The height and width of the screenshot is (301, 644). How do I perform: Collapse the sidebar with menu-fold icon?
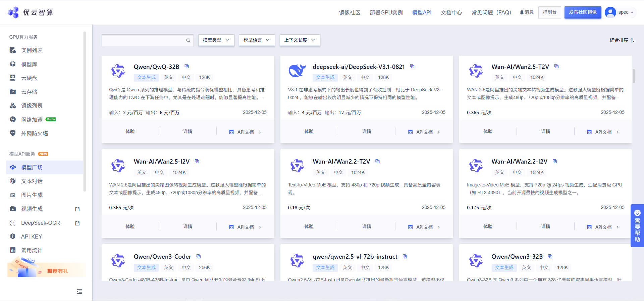(79, 292)
